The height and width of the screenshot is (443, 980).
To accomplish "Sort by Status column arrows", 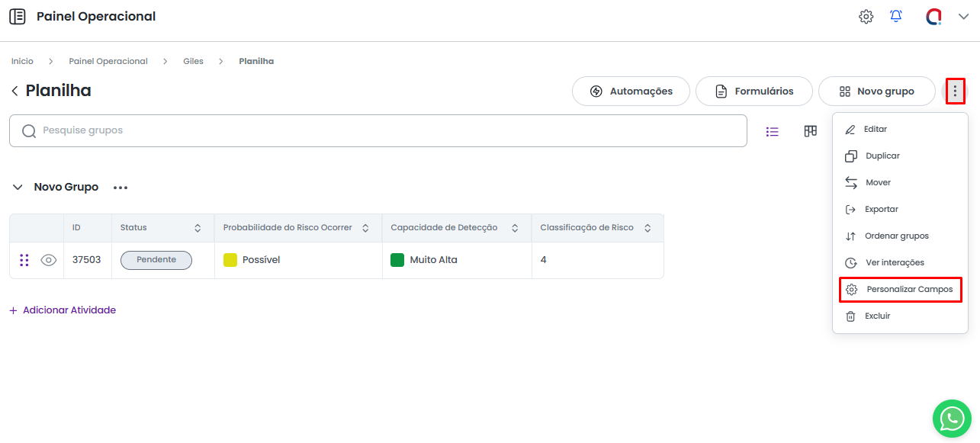I will click(x=198, y=228).
